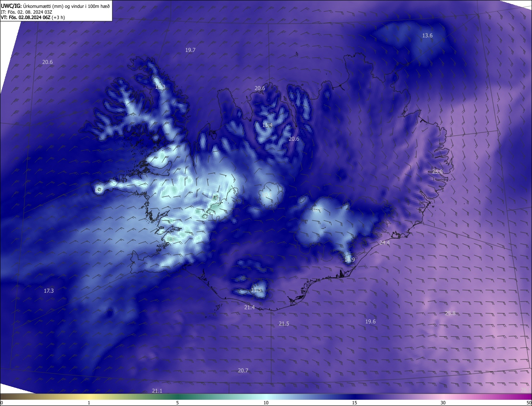This screenshot has height=406, width=532.
Task: Click the IT: Fös. 02. 08. 2024 03Z line
Action: tap(27, 12)
